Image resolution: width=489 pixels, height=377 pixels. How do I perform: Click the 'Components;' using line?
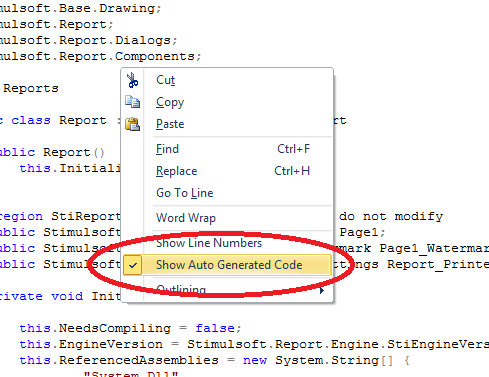pyautogui.click(x=158, y=56)
